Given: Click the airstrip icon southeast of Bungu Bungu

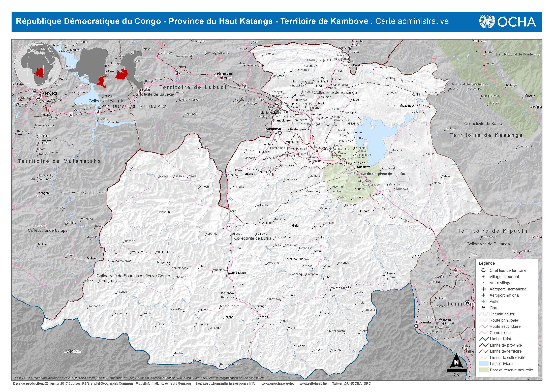Looking at the screenshot, I should pyautogui.click(x=405, y=221).
